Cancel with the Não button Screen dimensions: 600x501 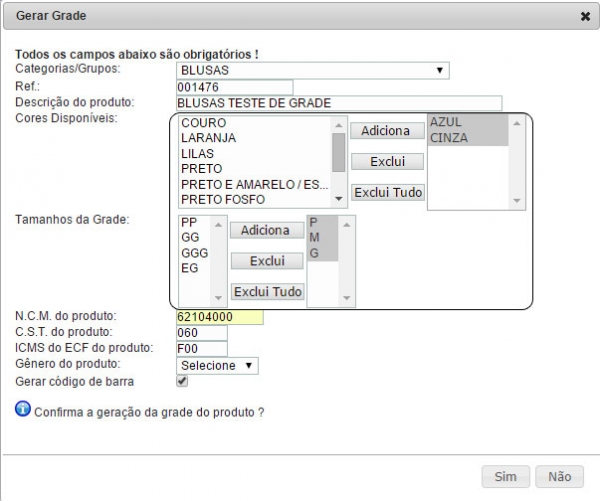coord(559,477)
